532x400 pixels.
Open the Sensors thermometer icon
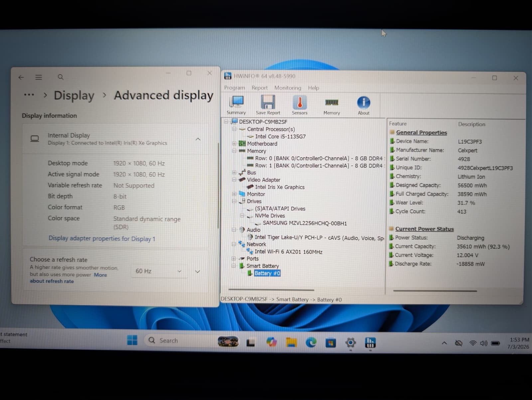coord(300,105)
